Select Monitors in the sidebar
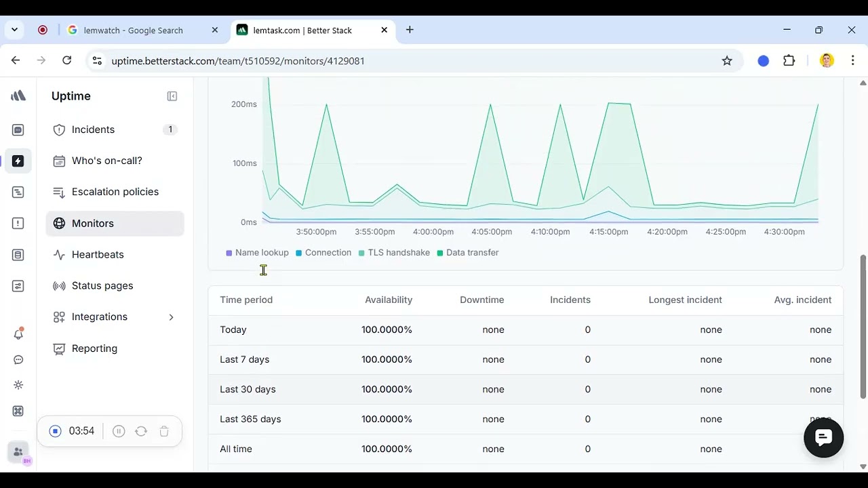The width and height of the screenshot is (868, 488). (115, 224)
